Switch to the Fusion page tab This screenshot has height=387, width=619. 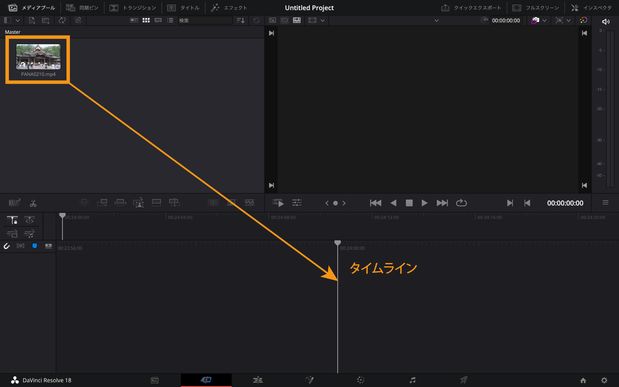click(309, 380)
